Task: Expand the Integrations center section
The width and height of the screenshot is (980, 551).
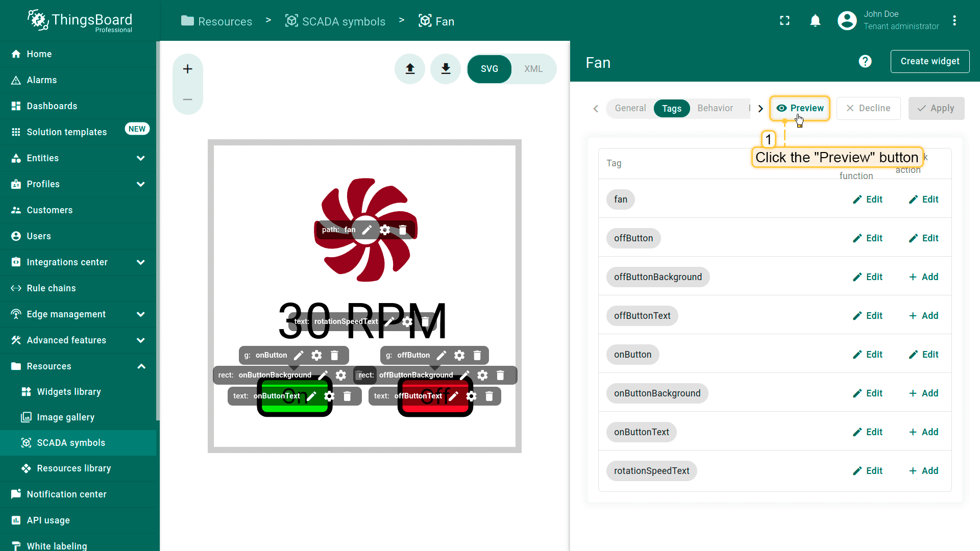Action: coord(140,262)
